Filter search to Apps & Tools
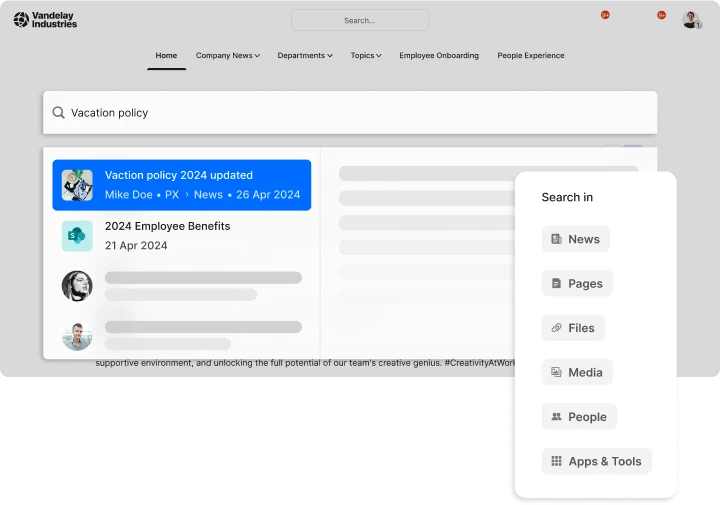This screenshot has width=720, height=505. click(x=596, y=461)
